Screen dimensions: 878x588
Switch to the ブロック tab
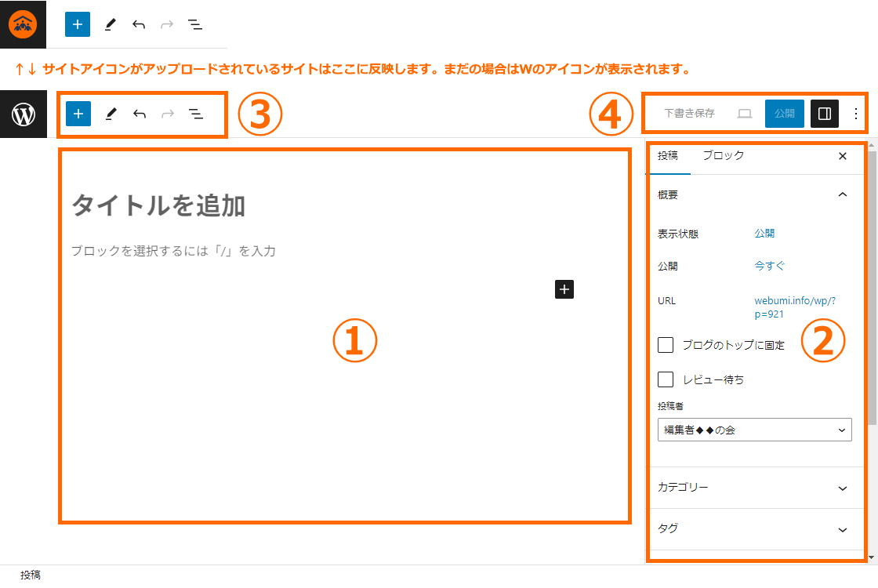723,156
